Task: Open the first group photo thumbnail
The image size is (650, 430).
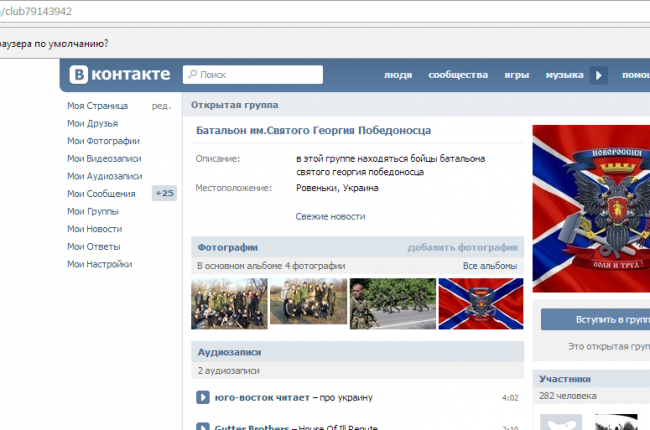Action: pyautogui.click(x=228, y=303)
